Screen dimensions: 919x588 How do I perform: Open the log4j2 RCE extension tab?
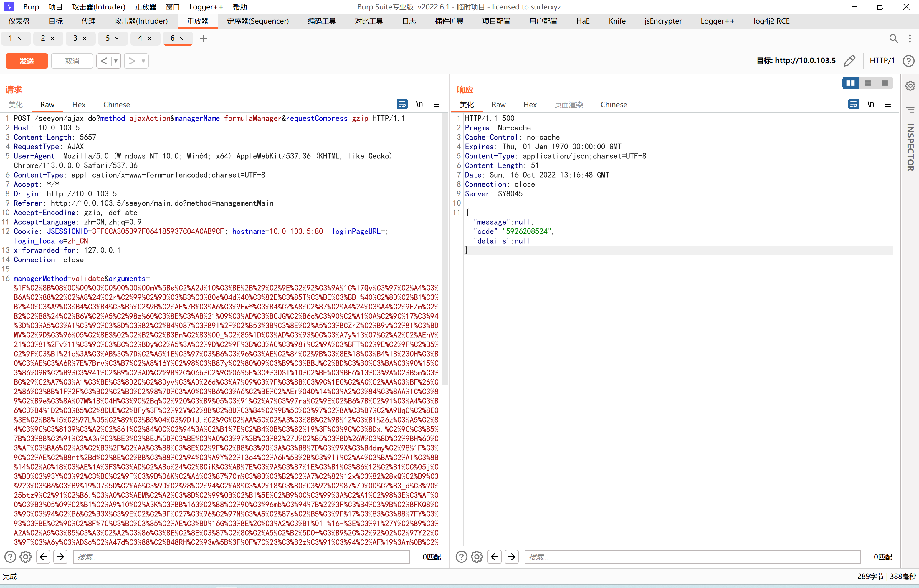(x=771, y=21)
